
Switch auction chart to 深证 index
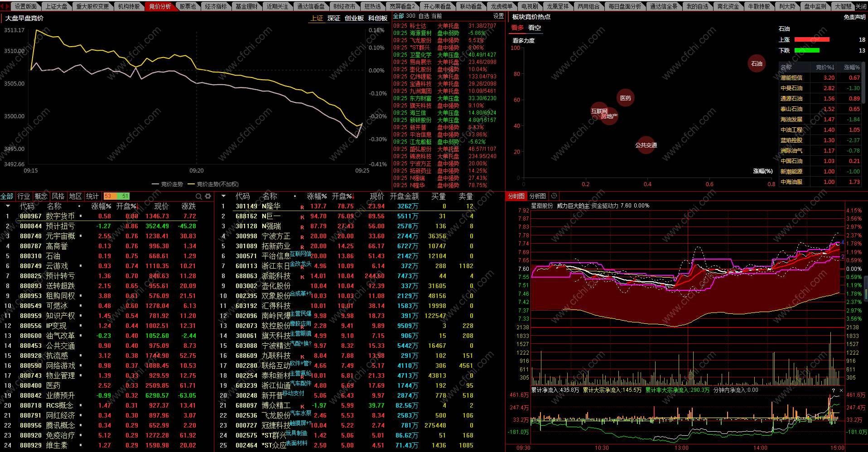333,18
